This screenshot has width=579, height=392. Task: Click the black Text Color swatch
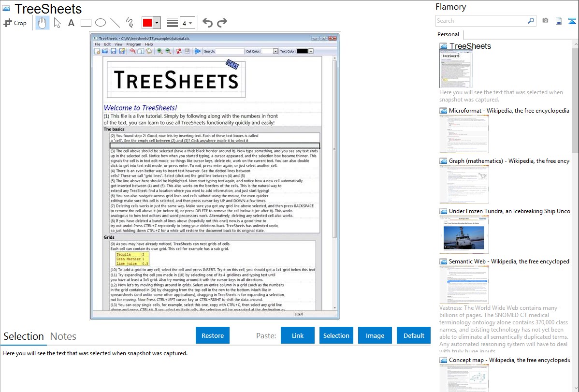[x=303, y=51]
